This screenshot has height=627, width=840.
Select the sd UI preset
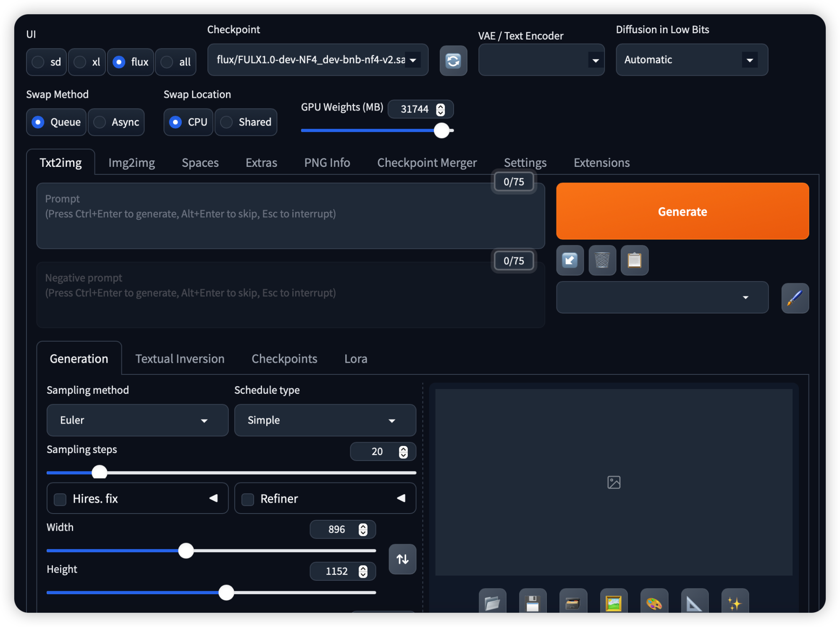(x=46, y=62)
